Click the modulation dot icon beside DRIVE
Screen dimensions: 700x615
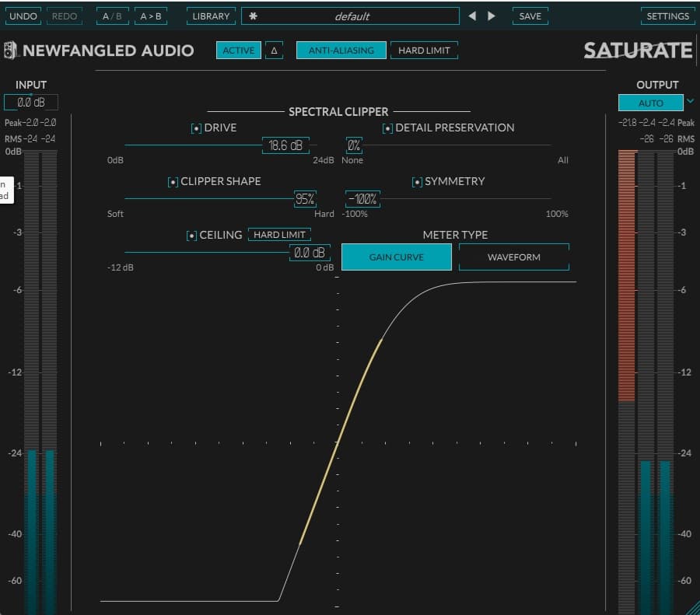196,128
